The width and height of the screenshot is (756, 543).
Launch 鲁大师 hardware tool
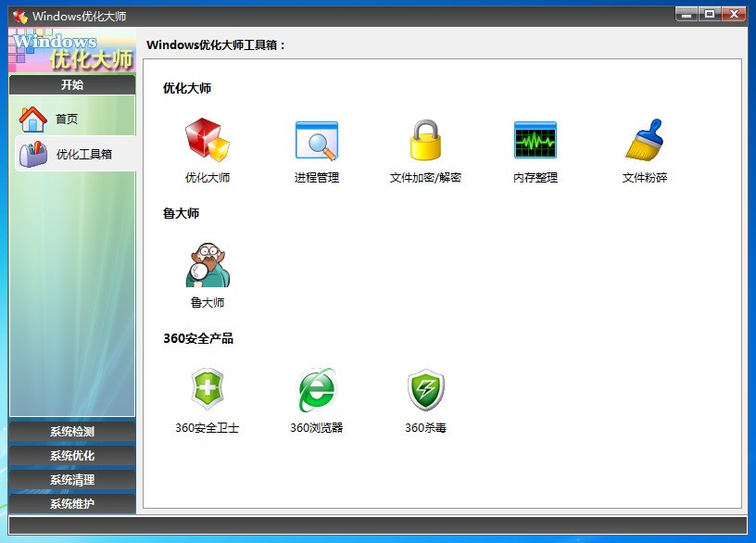[x=206, y=266]
